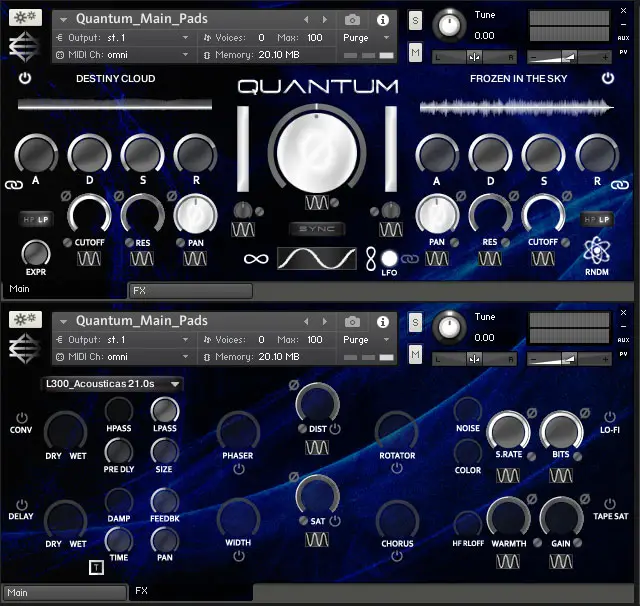This screenshot has height=606, width=640.
Task: Toggle power for FROZEN IN THE SKY layer
Action: click(x=608, y=78)
